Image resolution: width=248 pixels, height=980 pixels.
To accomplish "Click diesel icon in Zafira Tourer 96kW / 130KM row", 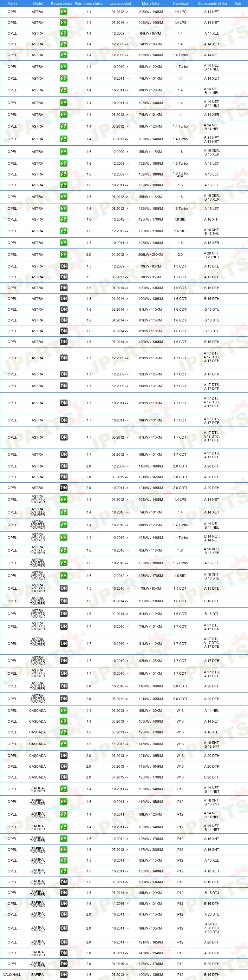I will pyautogui.click(x=63, y=928).
